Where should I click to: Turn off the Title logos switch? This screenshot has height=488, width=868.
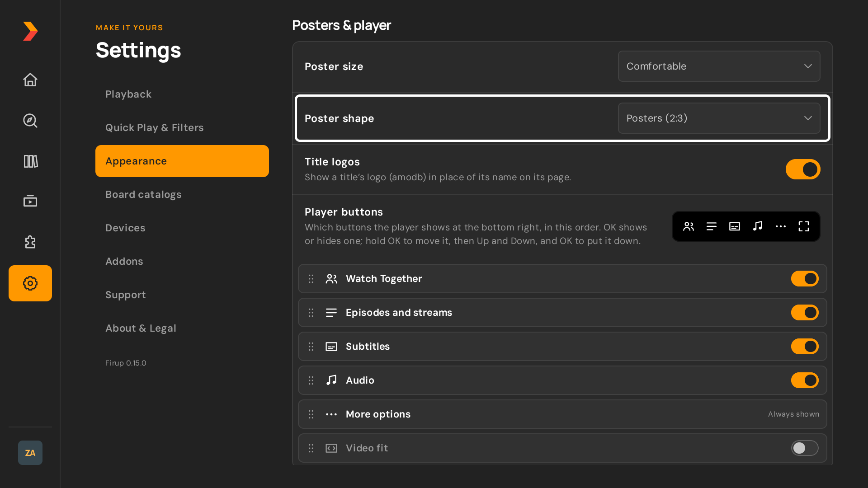[803, 169]
